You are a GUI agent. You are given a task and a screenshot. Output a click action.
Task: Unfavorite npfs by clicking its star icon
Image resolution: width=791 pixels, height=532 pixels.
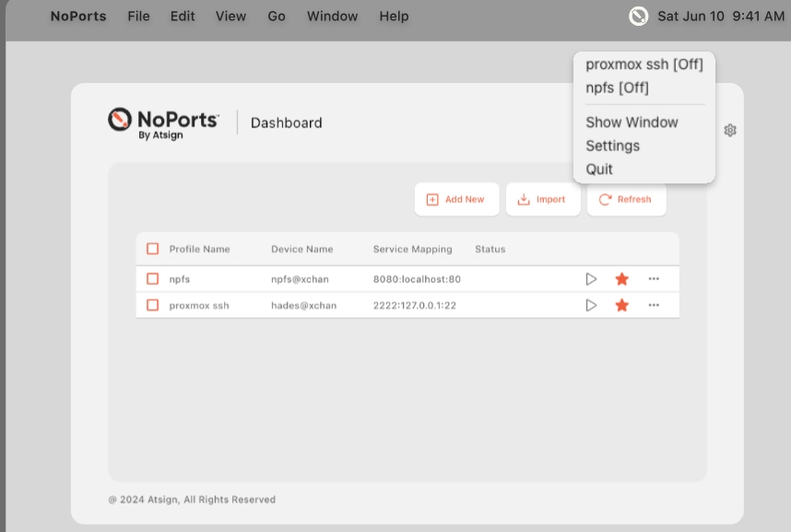click(x=621, y=278)
